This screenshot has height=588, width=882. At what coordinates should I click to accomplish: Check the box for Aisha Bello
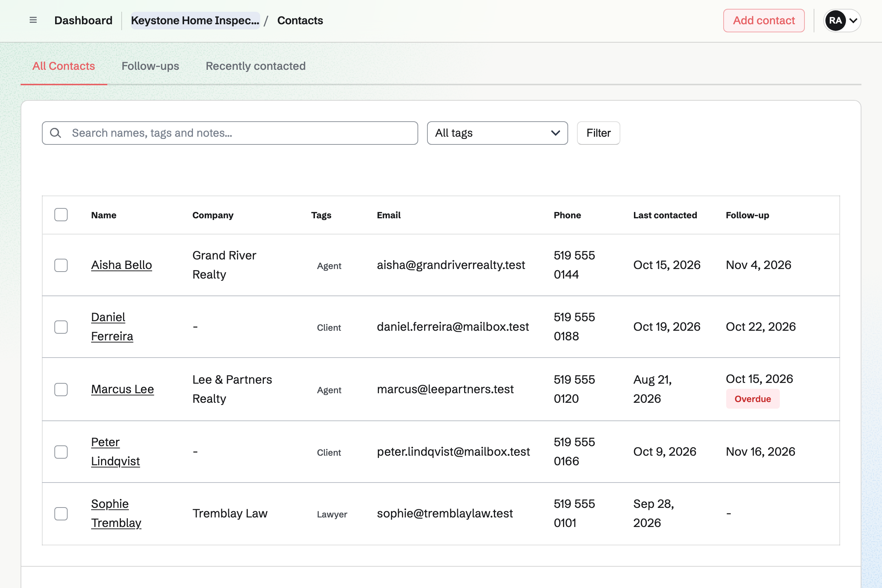[61, 265]
